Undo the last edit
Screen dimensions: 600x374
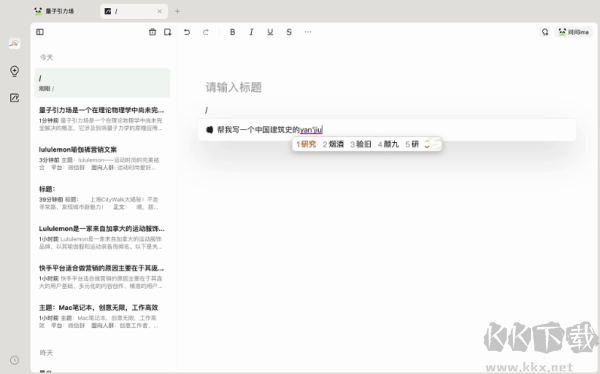pos(187,32)
